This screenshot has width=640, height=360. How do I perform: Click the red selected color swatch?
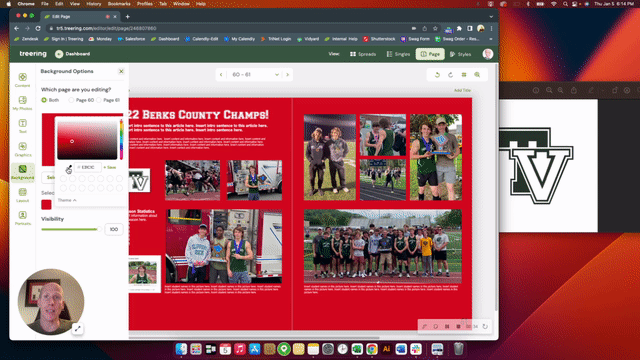coord(47,204)
